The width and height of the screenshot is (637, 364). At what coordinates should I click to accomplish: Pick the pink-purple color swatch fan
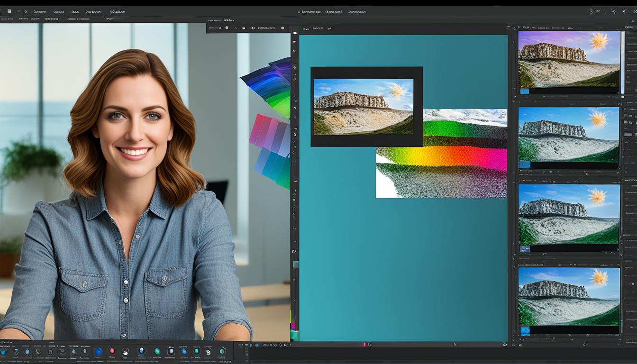click(x=269, y=136)
